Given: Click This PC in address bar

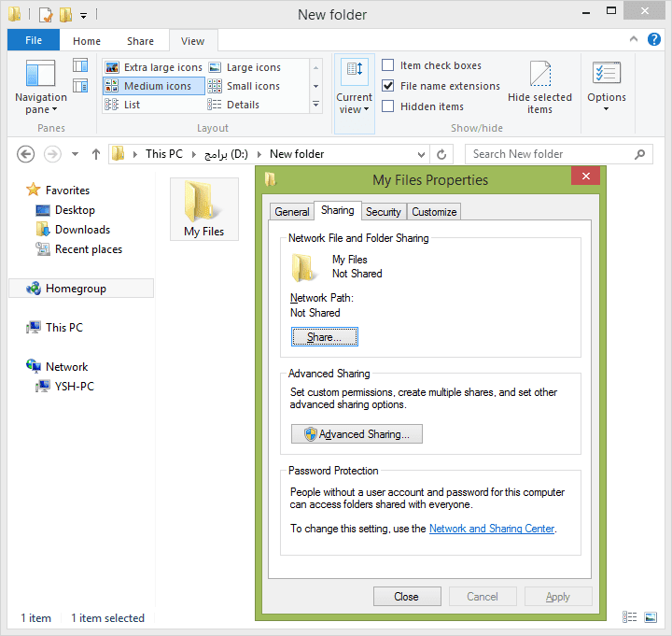Looking at the screenshot, I should pyautogui.click(x=164, y=154).
